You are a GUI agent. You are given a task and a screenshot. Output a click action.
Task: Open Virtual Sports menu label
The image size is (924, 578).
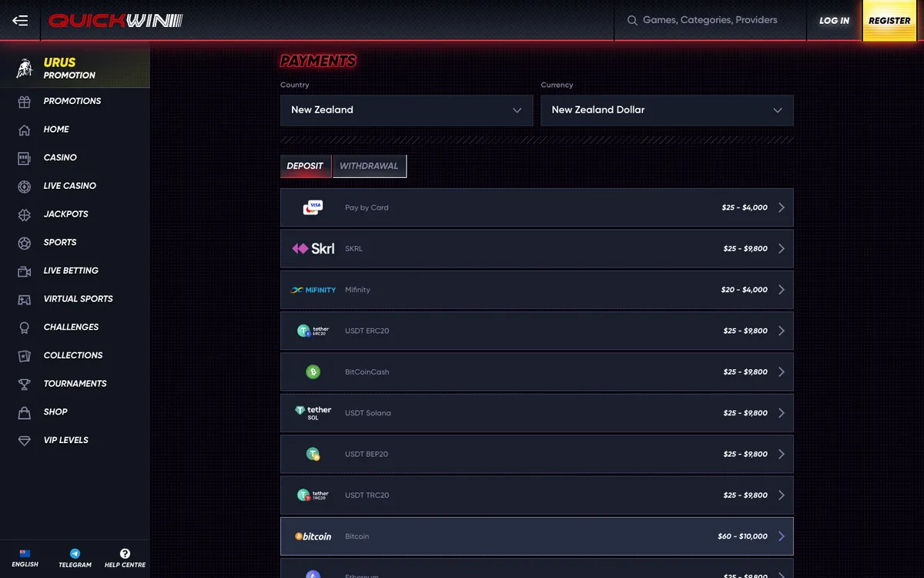79,299
